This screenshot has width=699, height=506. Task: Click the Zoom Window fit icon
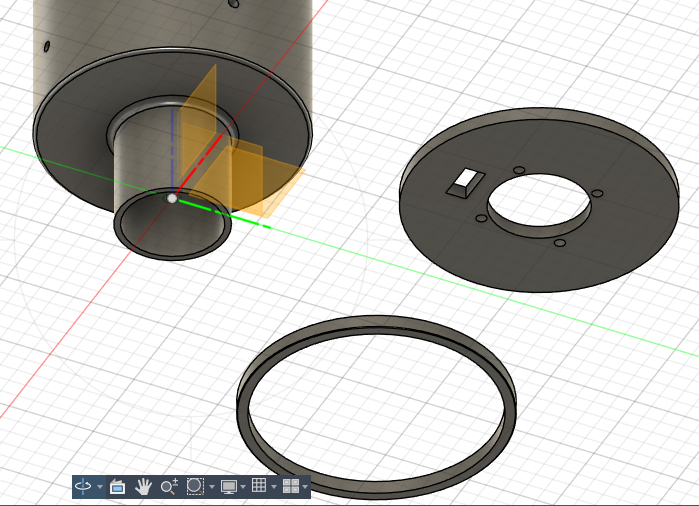(195, 486)
